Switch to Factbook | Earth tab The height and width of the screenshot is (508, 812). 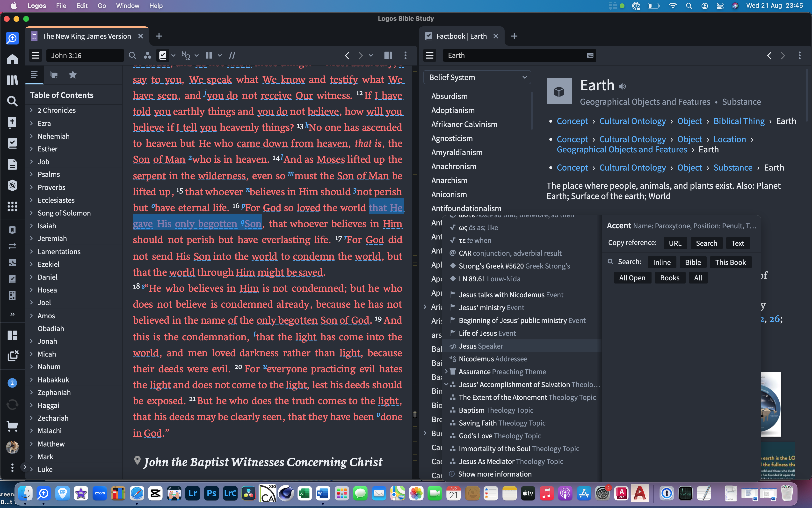coord(461,36)
